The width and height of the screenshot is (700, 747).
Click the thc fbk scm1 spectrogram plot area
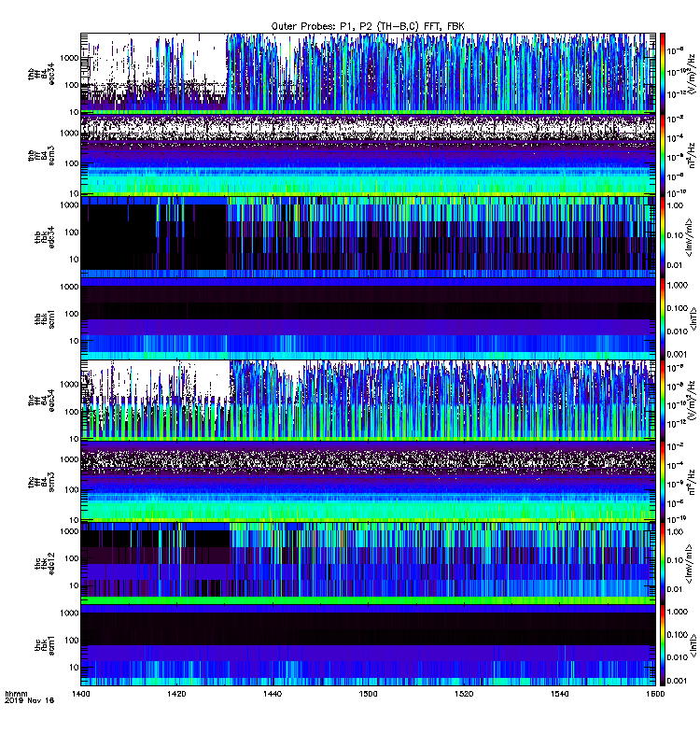coord(368,645)
